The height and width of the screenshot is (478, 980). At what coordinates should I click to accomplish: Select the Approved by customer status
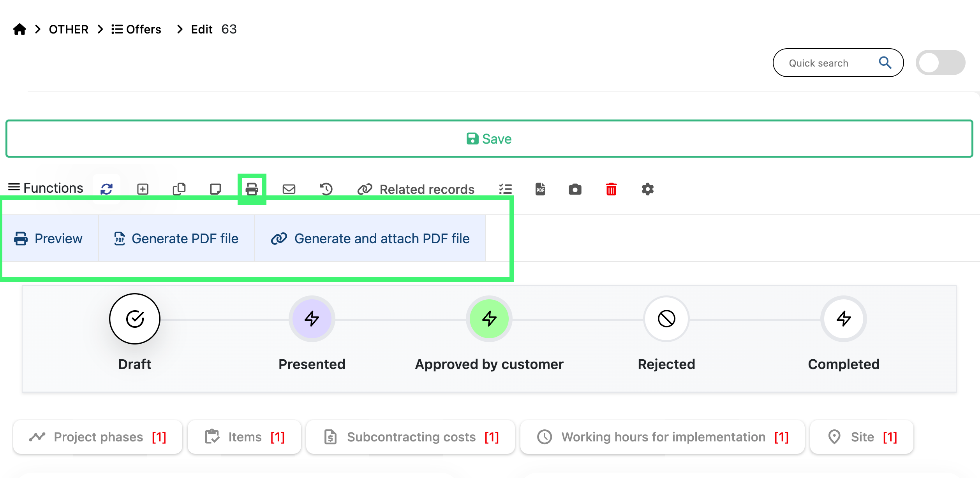click(x=489, y=319)
